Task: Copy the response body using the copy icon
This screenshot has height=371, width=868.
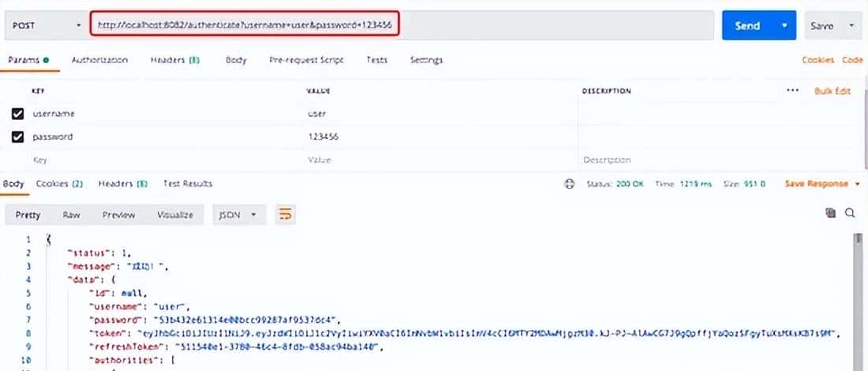Action: click(x=830, y=212)
